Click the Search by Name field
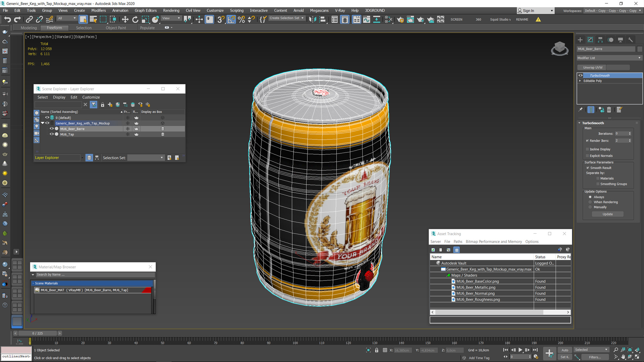This screenshot has height=362, width=644. point(95,275)
